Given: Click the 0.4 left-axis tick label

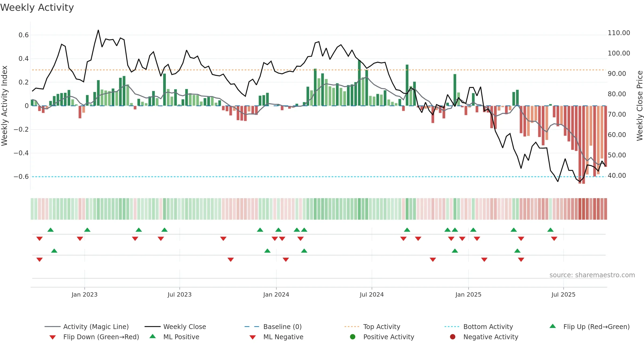Looking at the screenshot, I should coord(24,59).
